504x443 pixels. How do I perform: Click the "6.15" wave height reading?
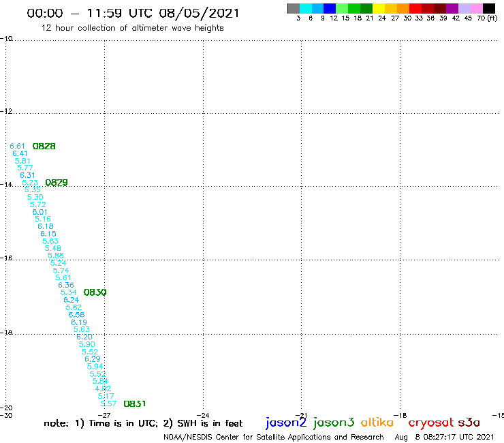(x=48, y=234)
